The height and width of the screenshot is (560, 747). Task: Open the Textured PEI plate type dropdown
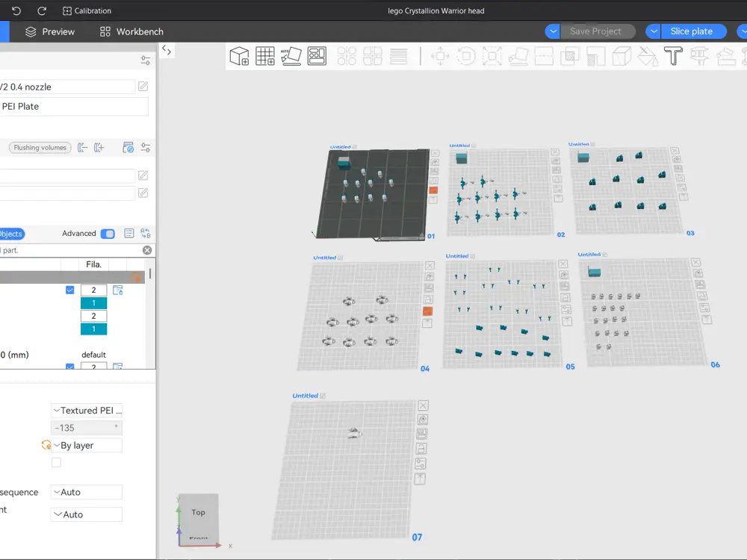[x=86, y=411]
